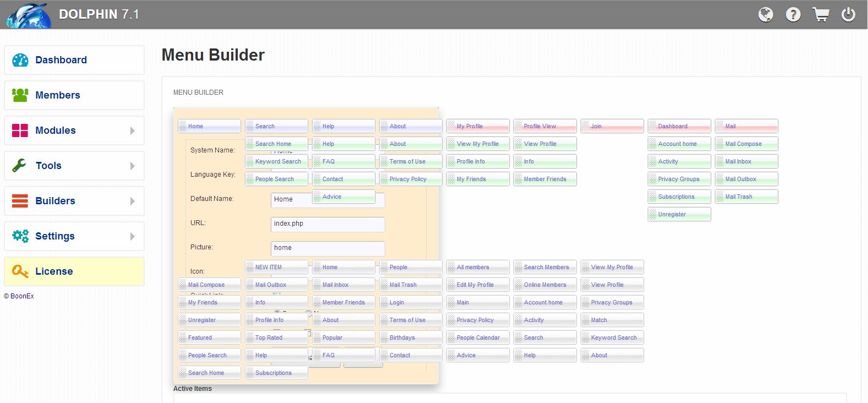
Task: Click the Default Name: form label
Action: pyautogui.click(x=212, y=199)
